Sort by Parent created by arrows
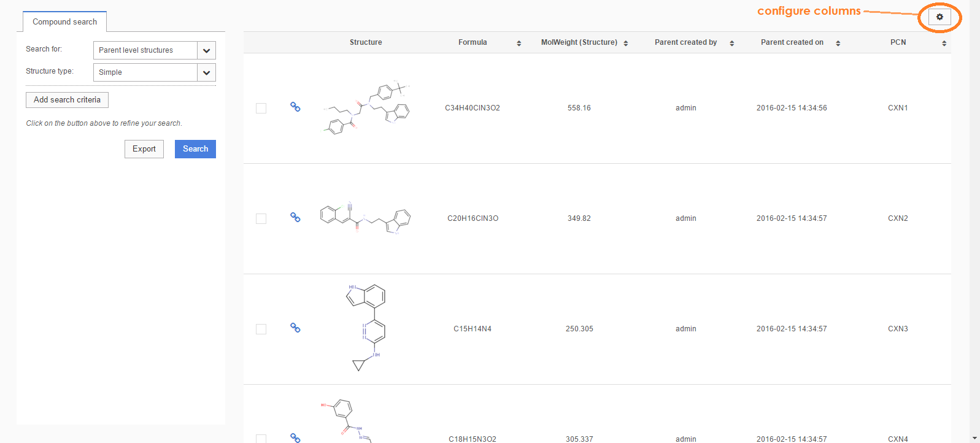The width and height of the screenshot is (980, 443). tap(731, 43)
